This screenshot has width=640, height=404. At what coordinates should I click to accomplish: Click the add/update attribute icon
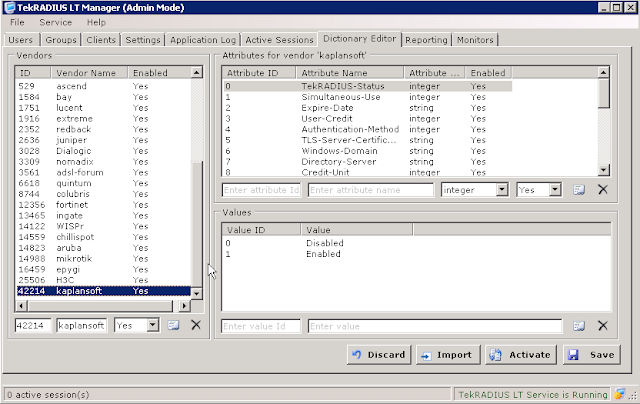579,190
